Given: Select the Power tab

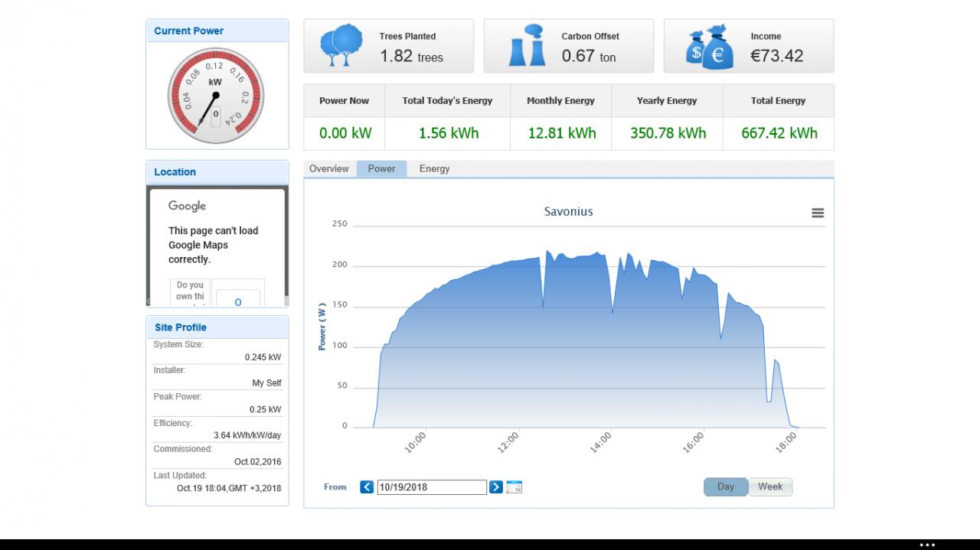Looking at the screenshot, I should click(x=382, y=169).
